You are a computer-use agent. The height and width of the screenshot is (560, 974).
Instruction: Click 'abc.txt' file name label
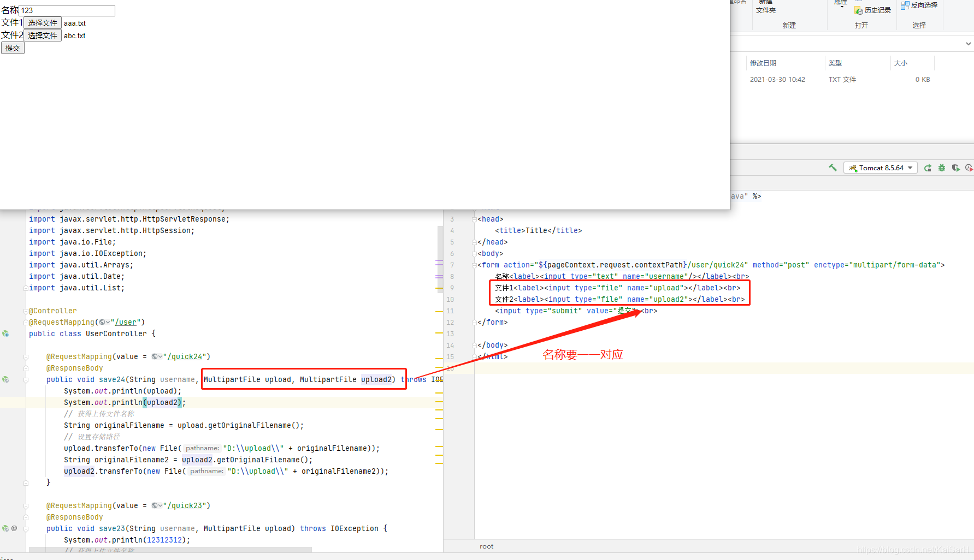pyautogui.click(x=74, y=36)
